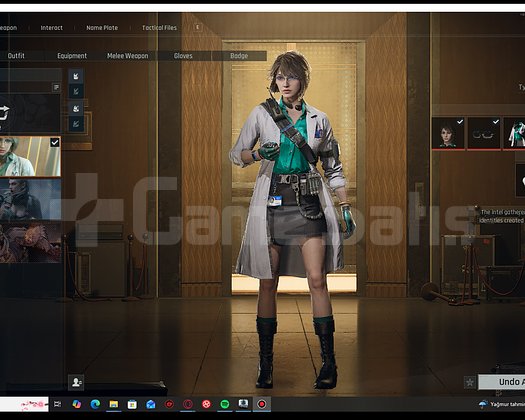Open the Gloves tab
This screenshot has height=420, width=525.
(183, 56)
